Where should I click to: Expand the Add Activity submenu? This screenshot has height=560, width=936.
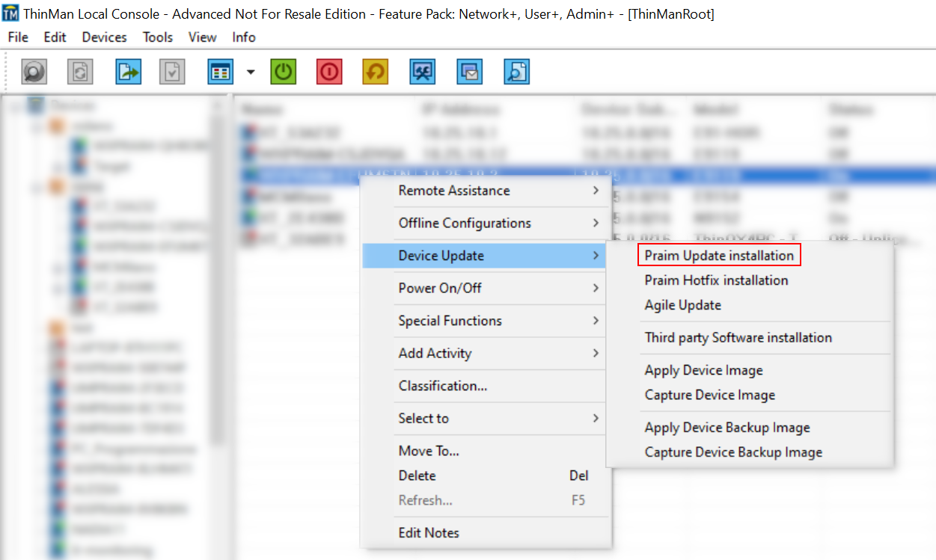click(484, 353)
